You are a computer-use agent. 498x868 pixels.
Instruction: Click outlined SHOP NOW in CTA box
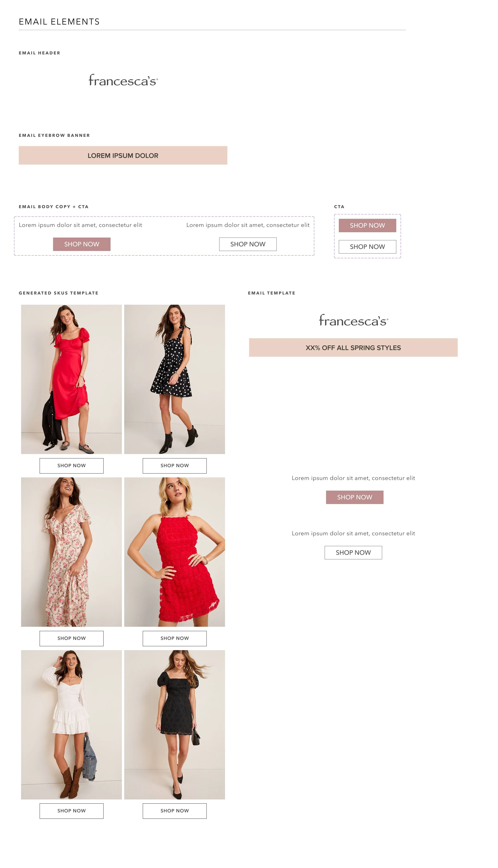point(367,247)
